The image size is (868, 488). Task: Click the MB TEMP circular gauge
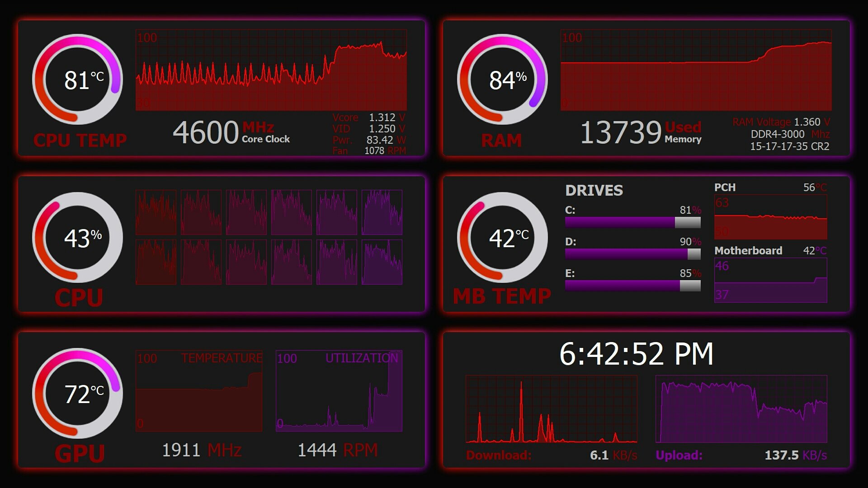tap(502, 237)
